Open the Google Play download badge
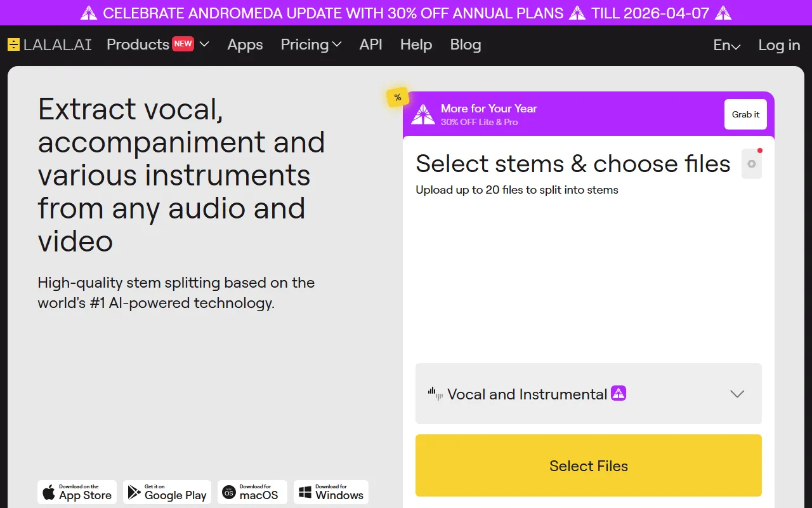812x508 pixels. (x=167, y=492)
